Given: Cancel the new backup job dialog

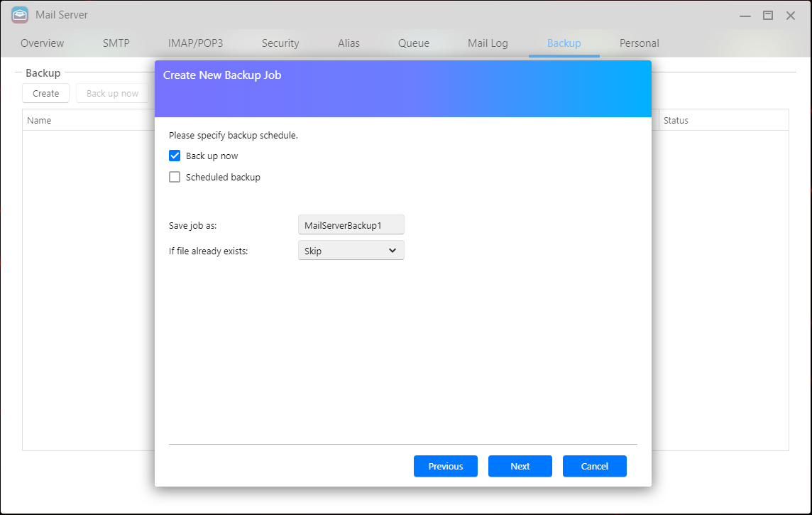Looking at the screenshot, I should click(x=595, y=467).
